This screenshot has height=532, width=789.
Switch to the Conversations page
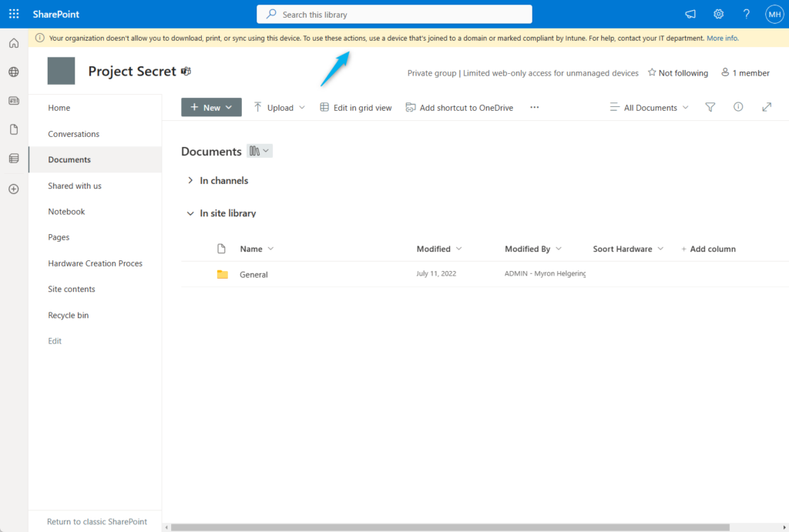coord(74,133)
